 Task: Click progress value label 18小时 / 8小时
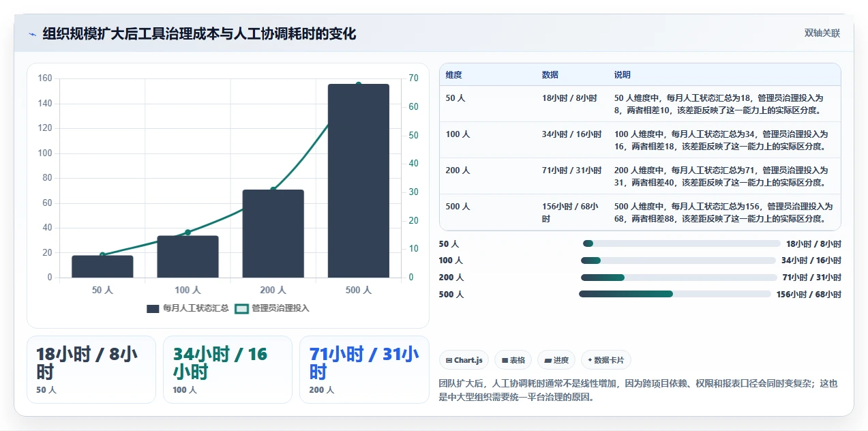coord(813,244)
